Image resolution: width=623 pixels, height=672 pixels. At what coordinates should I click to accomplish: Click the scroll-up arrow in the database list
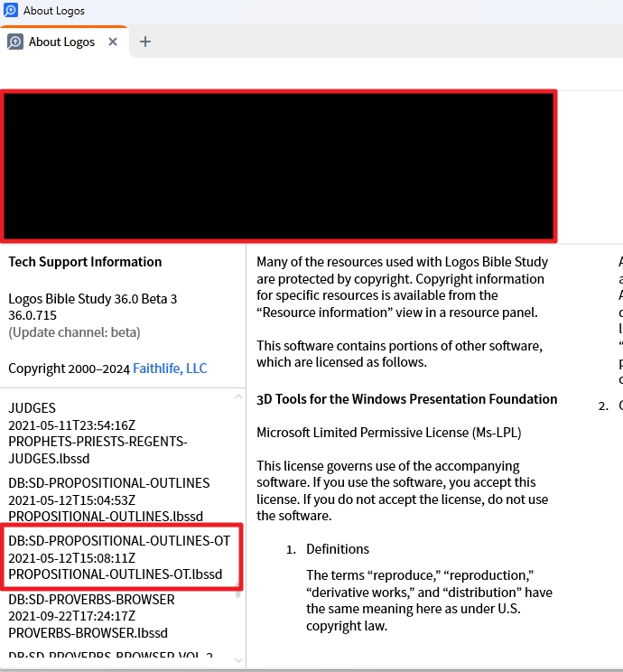pyautogui.click(x=238, y=397)
